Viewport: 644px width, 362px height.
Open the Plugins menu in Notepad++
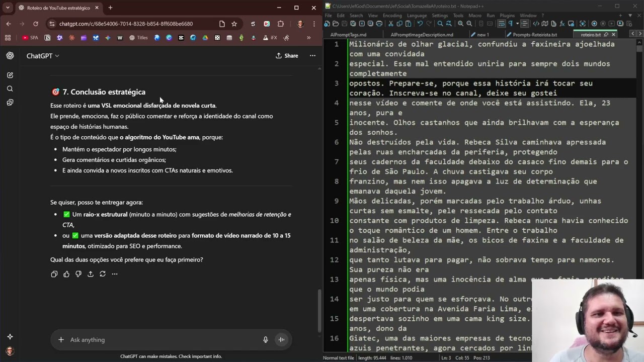[507, 16]
